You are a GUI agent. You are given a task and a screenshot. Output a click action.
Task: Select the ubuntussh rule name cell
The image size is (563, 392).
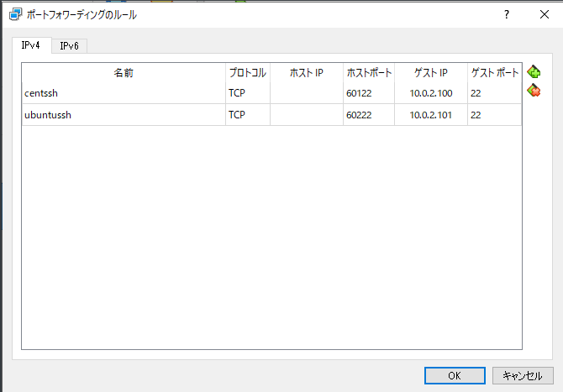pos(124,115)
